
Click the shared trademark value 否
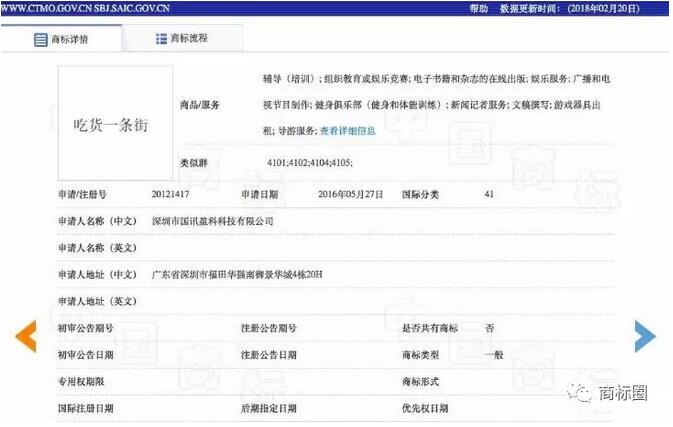point(489,328)
